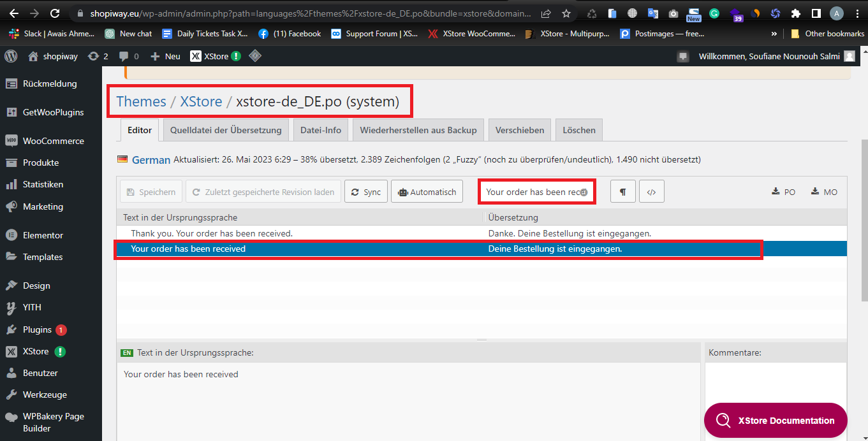Open Willkommen, Soufiane Nounouh Salmi profile
Screen dimensions: 868x441
(x=777, y=56)
